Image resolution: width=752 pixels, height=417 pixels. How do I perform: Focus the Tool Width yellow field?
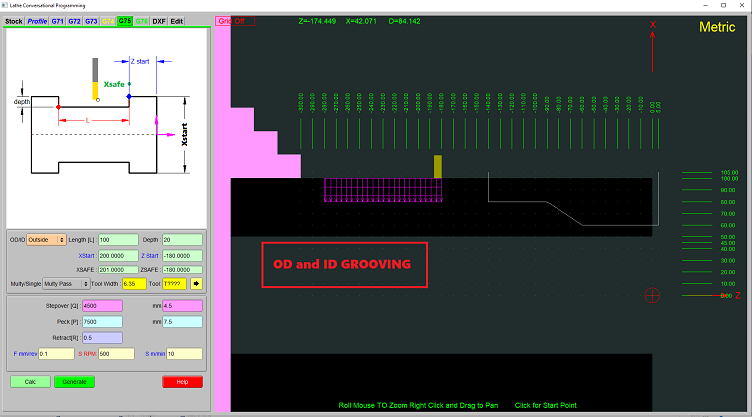[x=135, y=283]
